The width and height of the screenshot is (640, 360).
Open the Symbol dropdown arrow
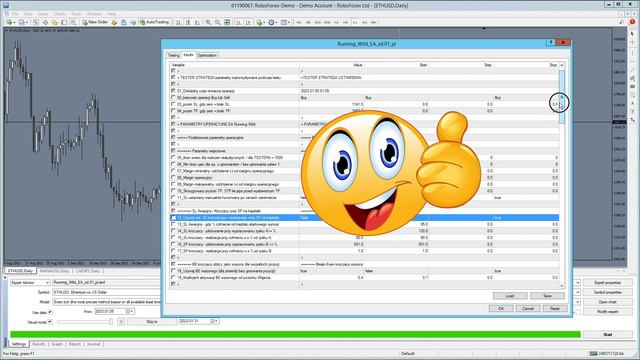pyautogui.click(x=578, y=292)
